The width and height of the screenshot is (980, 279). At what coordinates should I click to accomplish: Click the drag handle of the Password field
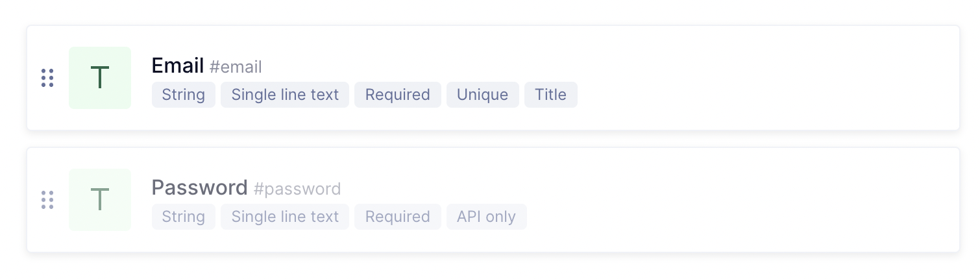pyautogui.click(x=47, y=200)
